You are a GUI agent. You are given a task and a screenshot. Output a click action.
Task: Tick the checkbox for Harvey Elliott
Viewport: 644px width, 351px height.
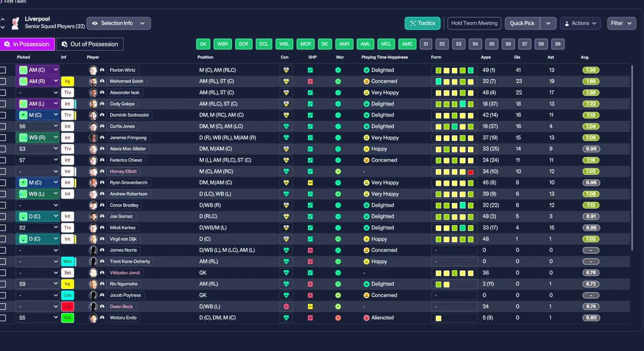point(3,171)
